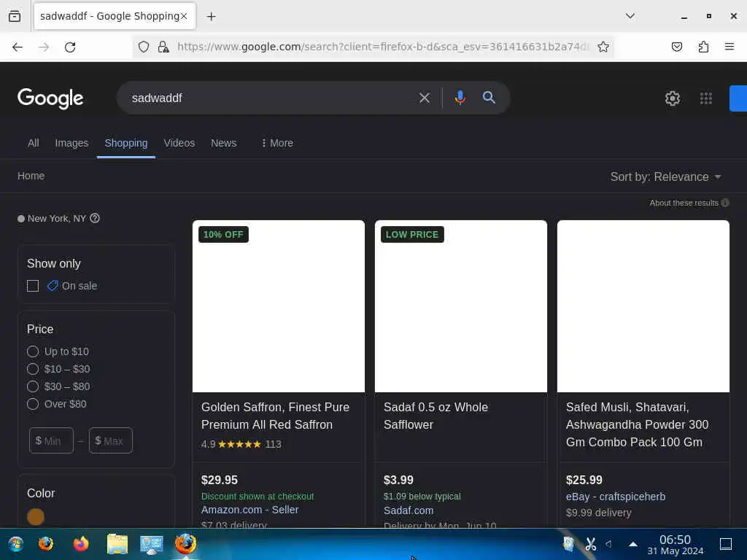The width and height of the screenshot is (747, 560).
Task: Click the Home breadcrumb link
Action: 31,176
